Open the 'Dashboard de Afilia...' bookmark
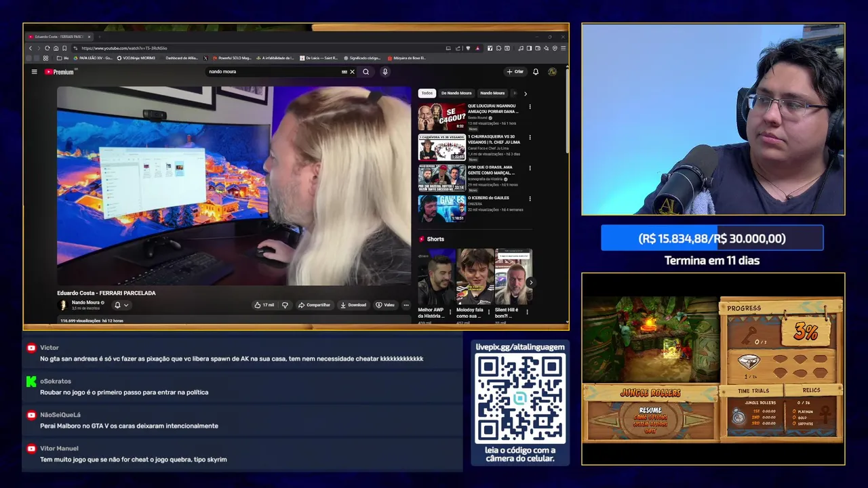This screenshot has height=488, width=868. [x=181, y=58]
